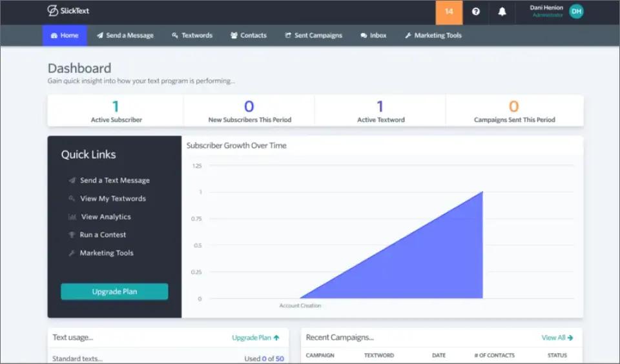Click the Active Textword stat

(x=380, y=110)
